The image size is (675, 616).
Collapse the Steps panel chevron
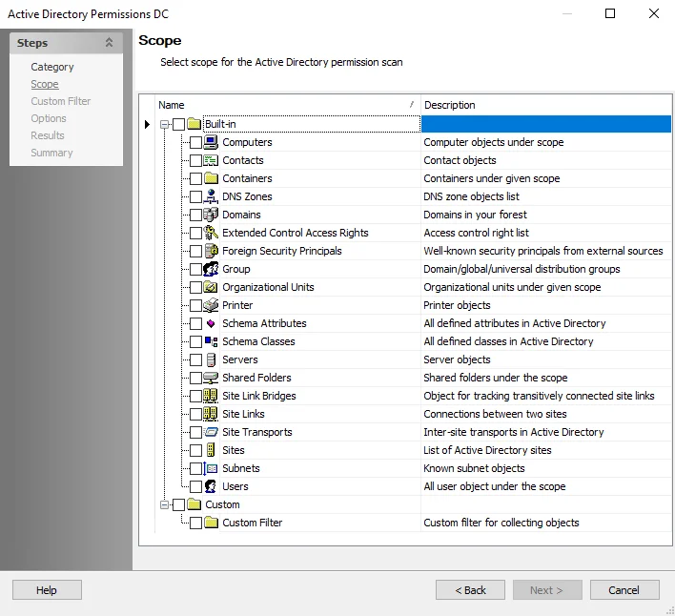[x=109, y=43]
